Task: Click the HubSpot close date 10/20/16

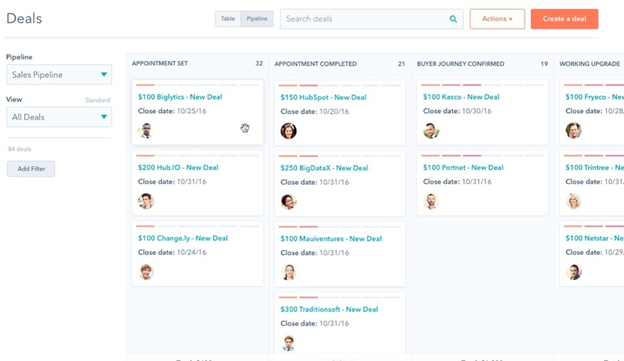Action: click(x=334, y=111)
